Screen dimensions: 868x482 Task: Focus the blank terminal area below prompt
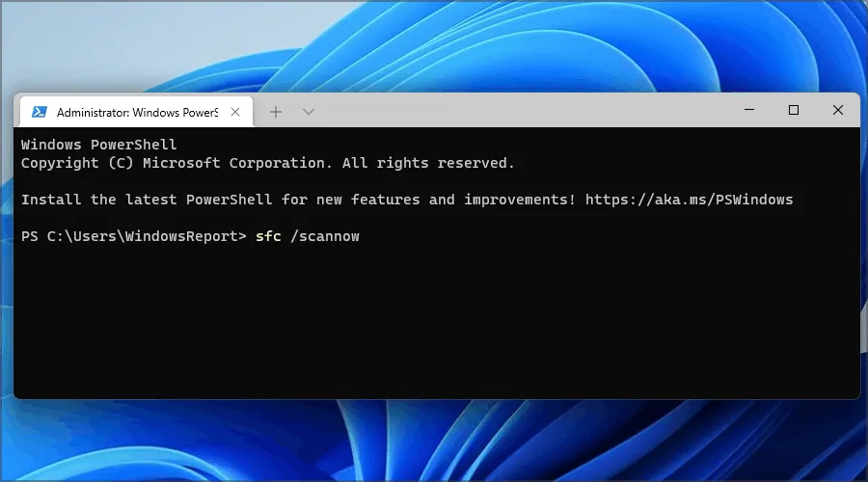click(434, 328)
